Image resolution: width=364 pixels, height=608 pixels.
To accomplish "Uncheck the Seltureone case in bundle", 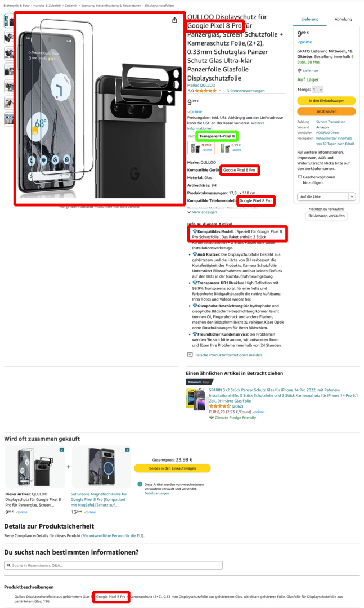I will 127,450.
